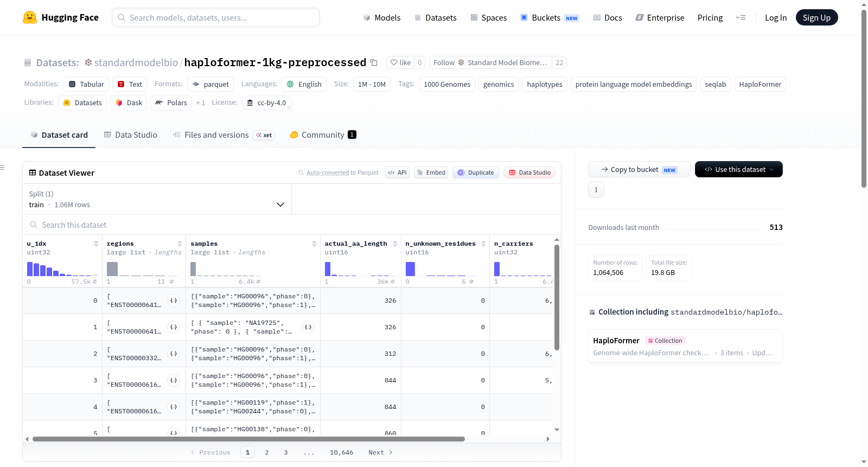Go to the Next page of rows
The width and height of the screenshot is (868, 467).
click(x=380, y=452)
